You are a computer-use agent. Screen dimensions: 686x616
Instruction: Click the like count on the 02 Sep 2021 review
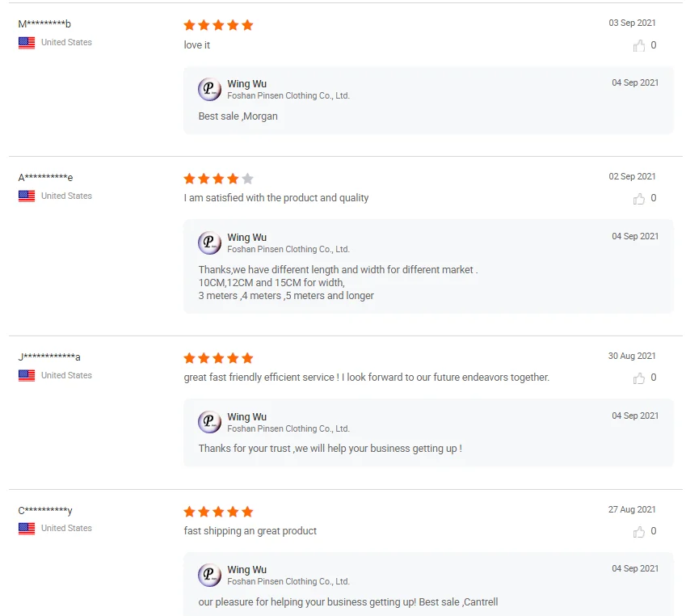654,199
